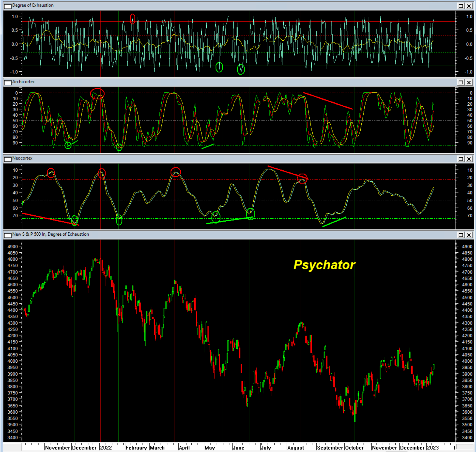This screenshot has width=476, height=452.
Task: Maximize the Degree of Exhaustion panel
Action: [x=461, y=6]
